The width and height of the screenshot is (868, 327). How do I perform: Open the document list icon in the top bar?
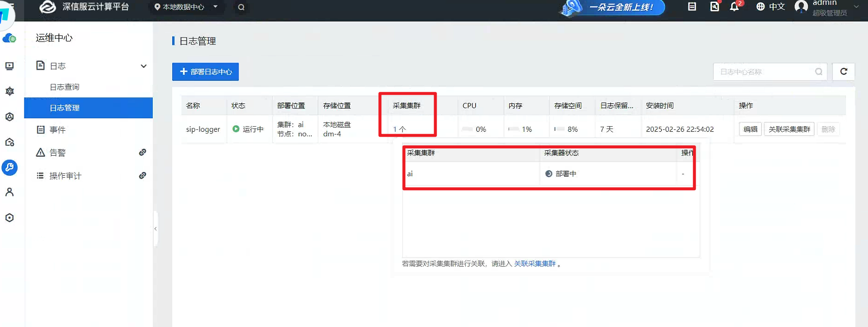692,7
